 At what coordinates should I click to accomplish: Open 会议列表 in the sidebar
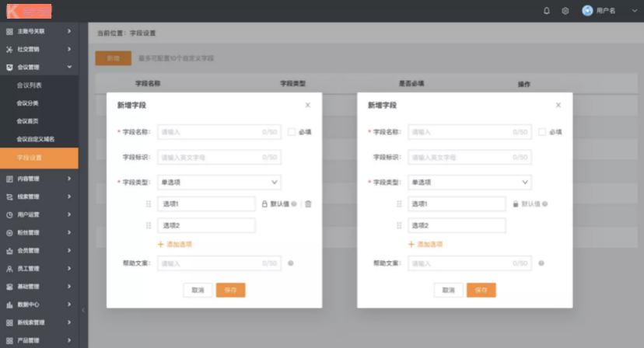point(30,85)
